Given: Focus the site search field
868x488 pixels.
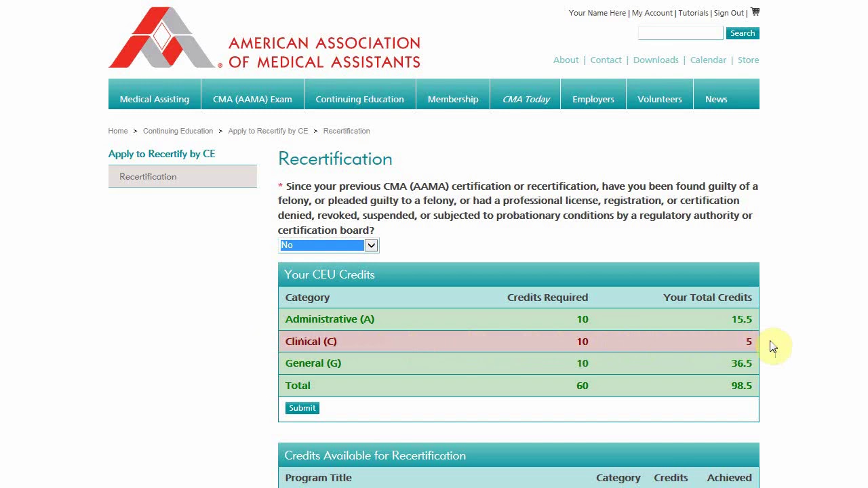Looking at the screenshot, I should coord(680,33).
